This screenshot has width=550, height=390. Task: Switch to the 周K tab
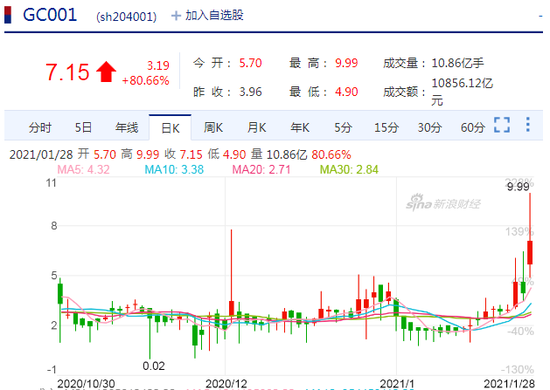[213, 127]
